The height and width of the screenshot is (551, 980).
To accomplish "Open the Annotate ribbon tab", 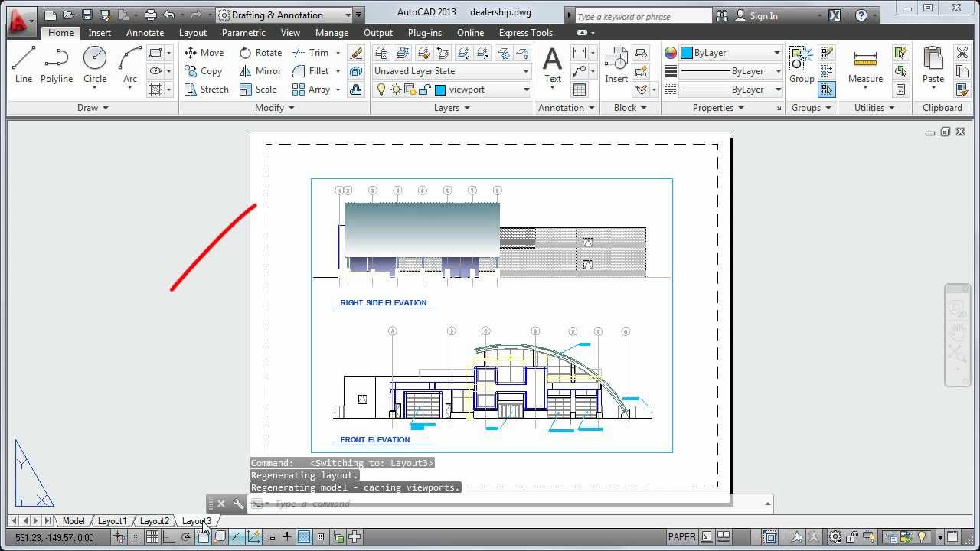I will pyautogui.click(x=145, y=33).
